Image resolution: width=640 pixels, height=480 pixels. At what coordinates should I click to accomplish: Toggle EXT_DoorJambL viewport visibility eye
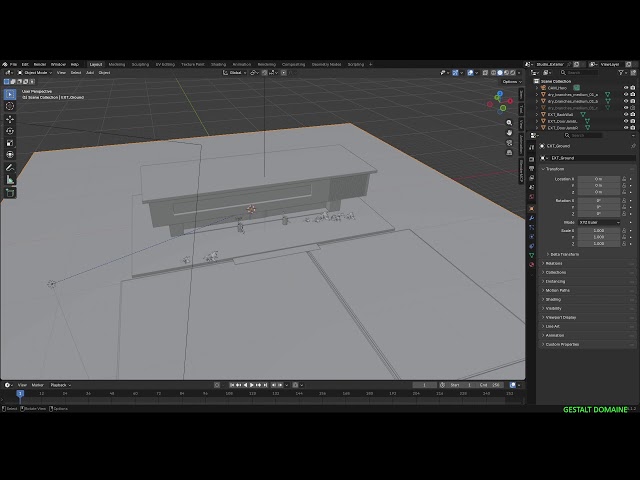(x=626, y=121)
